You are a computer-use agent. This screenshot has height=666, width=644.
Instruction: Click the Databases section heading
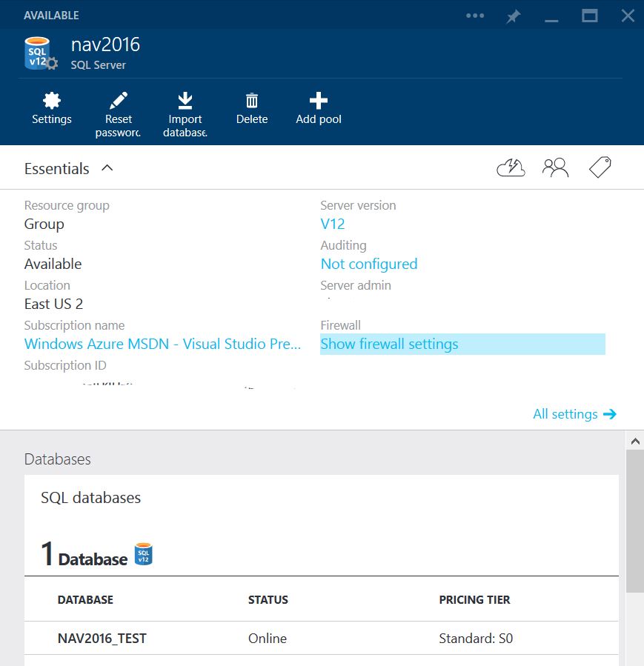pyautogui.click(x=57, y=459)
